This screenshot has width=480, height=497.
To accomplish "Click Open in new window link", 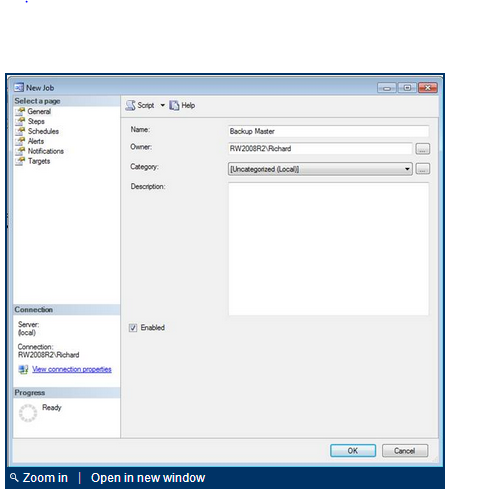I will pos(148,478).
